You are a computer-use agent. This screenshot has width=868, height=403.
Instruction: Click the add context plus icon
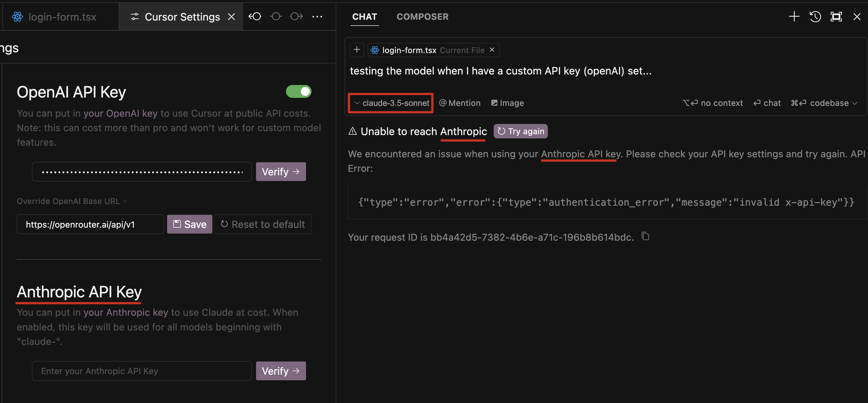point(357,50)
